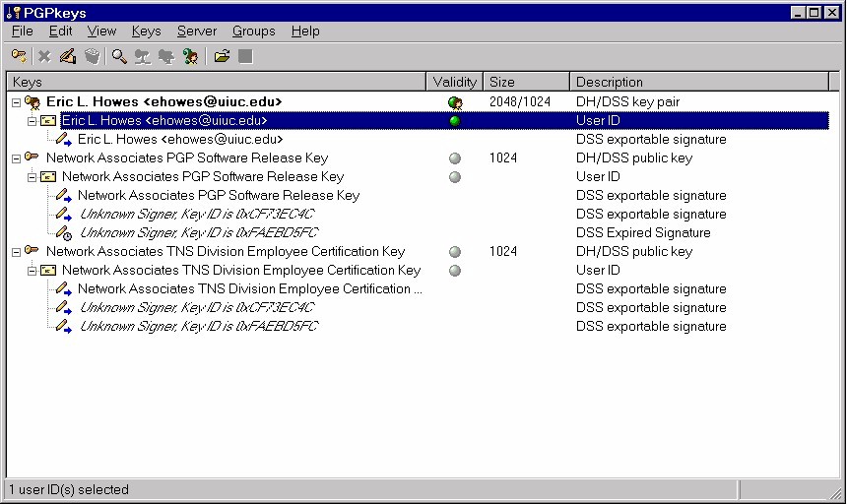The width and height of the screenshot is (847, 504).
Task: Select truncated TNS Division Employee Certification signature row
Action: (249, 288)
